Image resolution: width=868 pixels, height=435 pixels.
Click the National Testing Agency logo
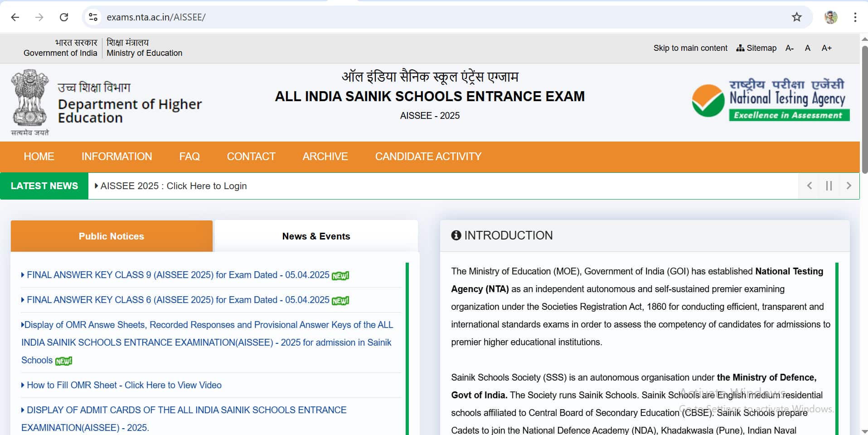pos(771,100)
